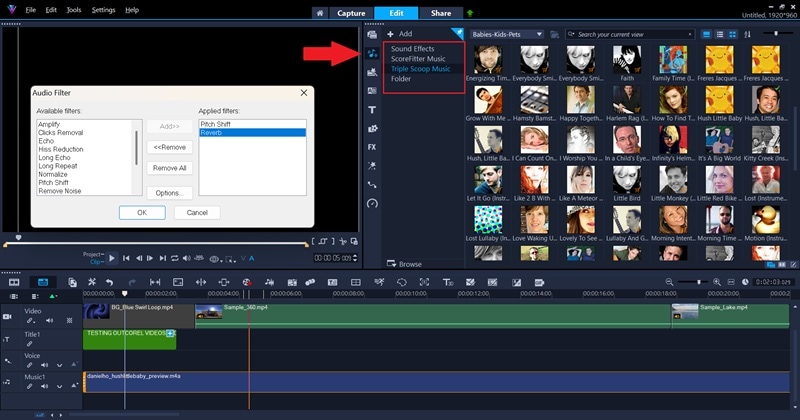Mute the Voice track
800x420 pixels.
45,365
